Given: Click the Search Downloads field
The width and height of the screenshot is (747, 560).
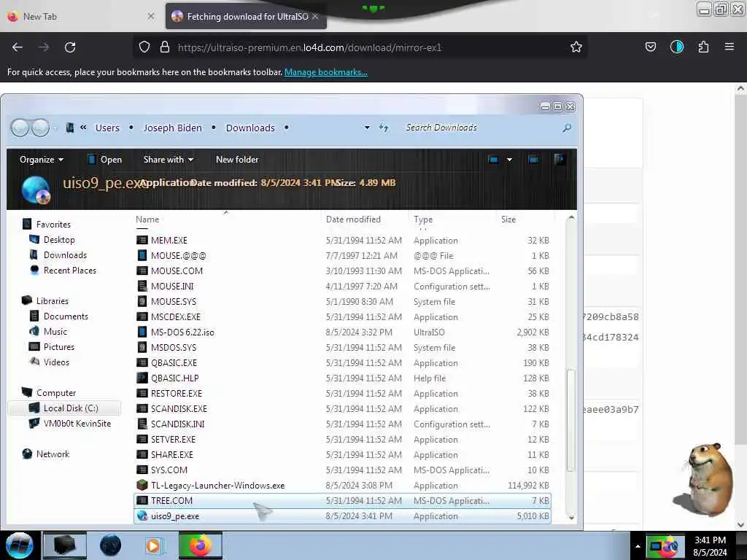Looking at the screenshot, I should coord(481,128).
